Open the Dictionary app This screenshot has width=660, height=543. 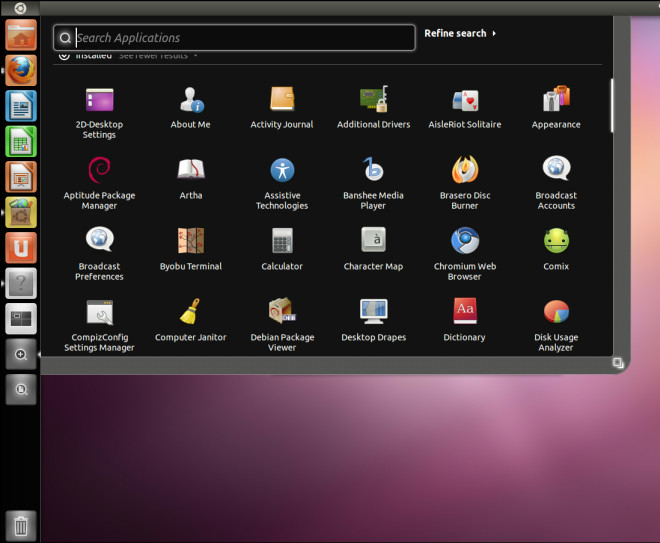[465, 320]
